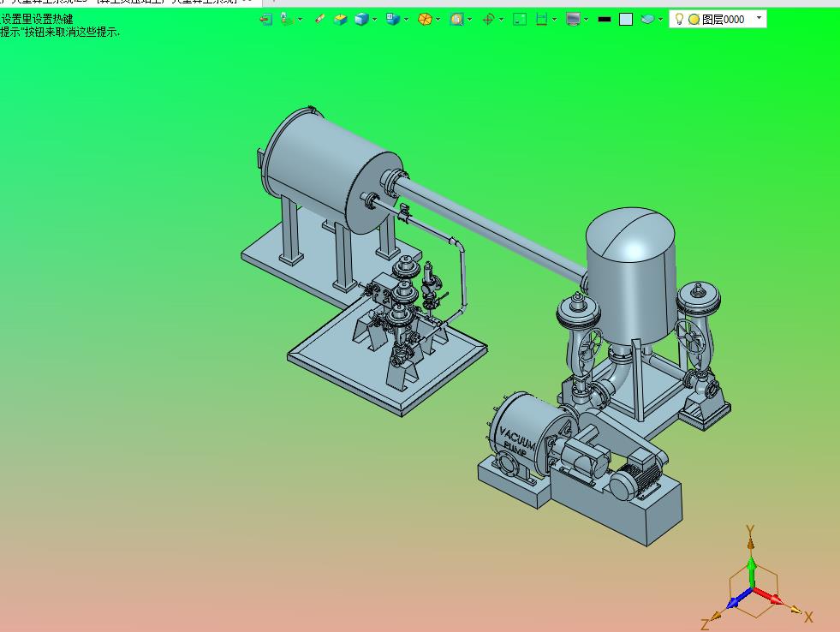Expand the monitor icon dropdown arrow

586,20
